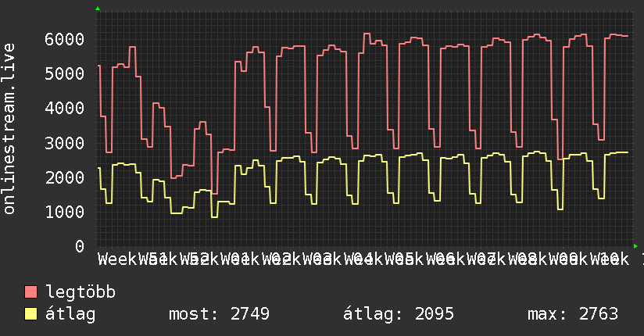Click the 2000 y-axis label
The image size is (644, 336).
(65, 178)
